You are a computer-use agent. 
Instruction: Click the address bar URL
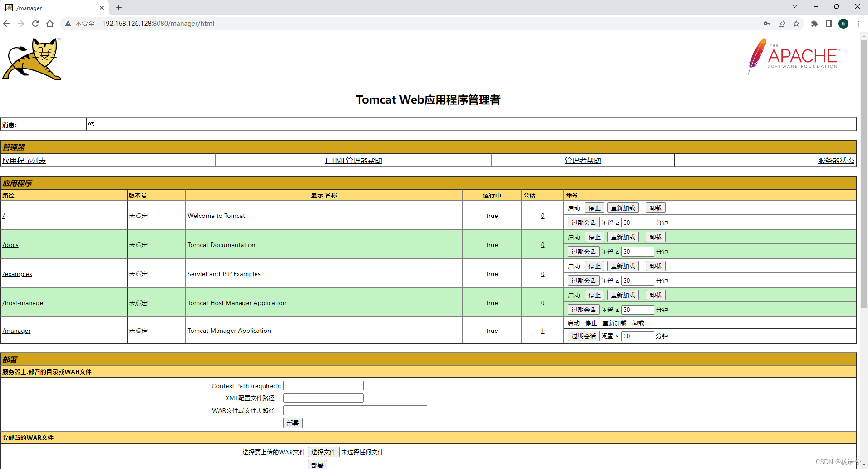158,24
